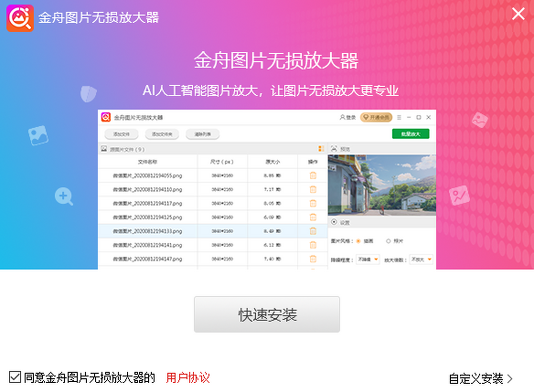Expand the 自定义安装 options
The height and width of the screenshot is (392, 534).
tap(481, 379)
